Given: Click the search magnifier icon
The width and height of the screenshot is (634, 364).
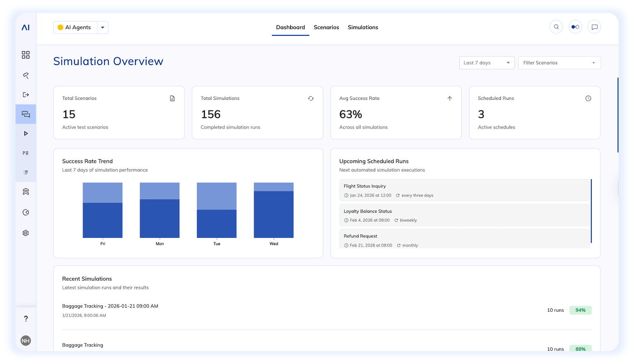Looking at the screenshot, I should coord(556,27).
